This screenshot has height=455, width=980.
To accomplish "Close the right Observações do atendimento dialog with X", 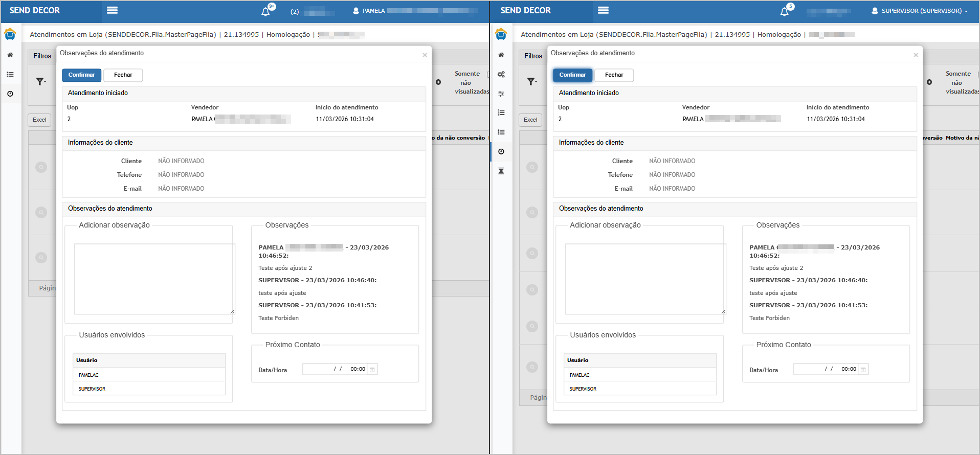I will pos(916,55).
